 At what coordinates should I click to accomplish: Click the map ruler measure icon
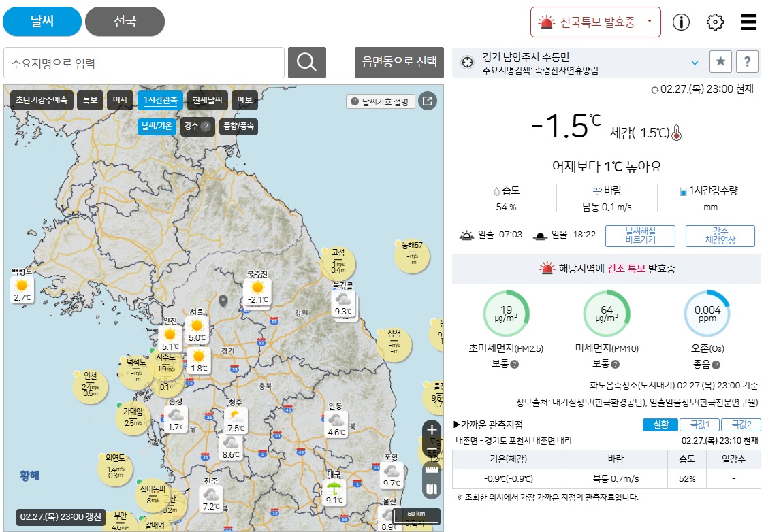point(432,470)
